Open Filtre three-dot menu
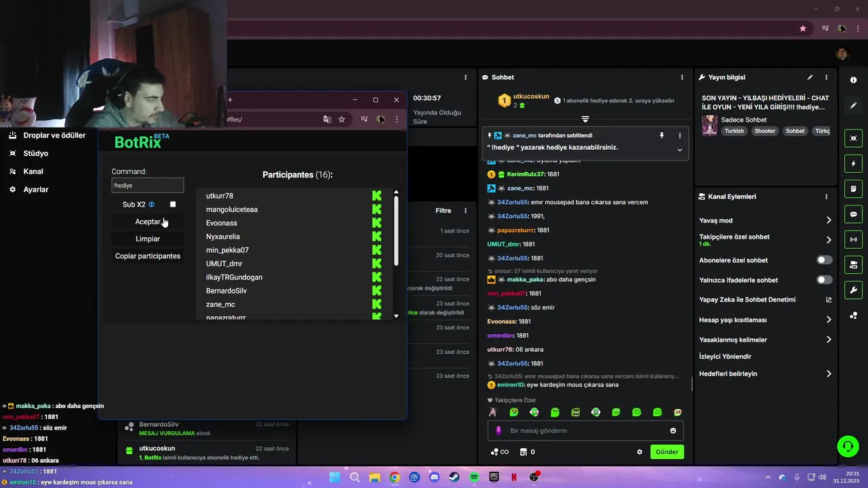Viewport: 868px width, 488px height. (465, 211)
